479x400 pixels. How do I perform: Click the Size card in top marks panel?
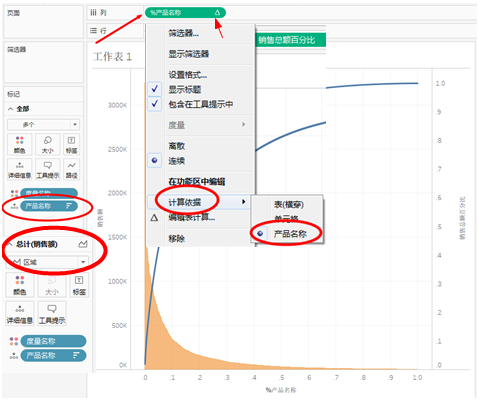pyautogui.click(x=47, y=144)
